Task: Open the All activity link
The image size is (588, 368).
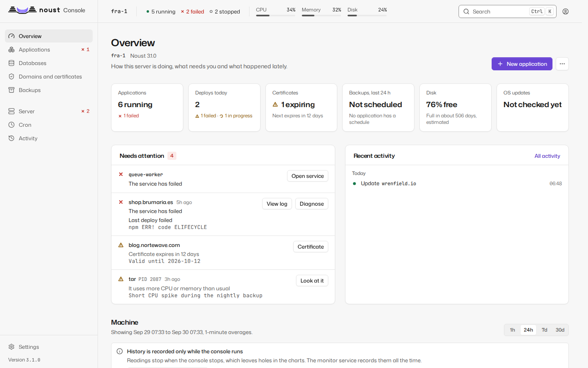Action: [547, 156]
